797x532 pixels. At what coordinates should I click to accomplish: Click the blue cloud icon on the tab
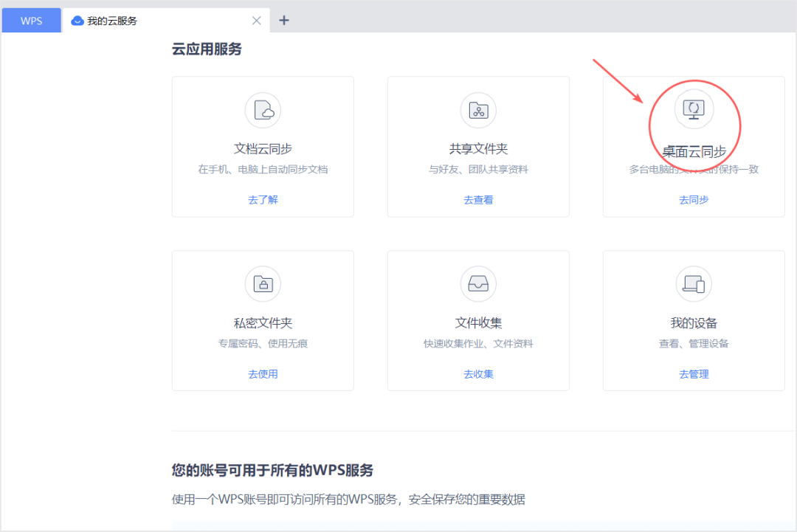(x=77, y=20)
